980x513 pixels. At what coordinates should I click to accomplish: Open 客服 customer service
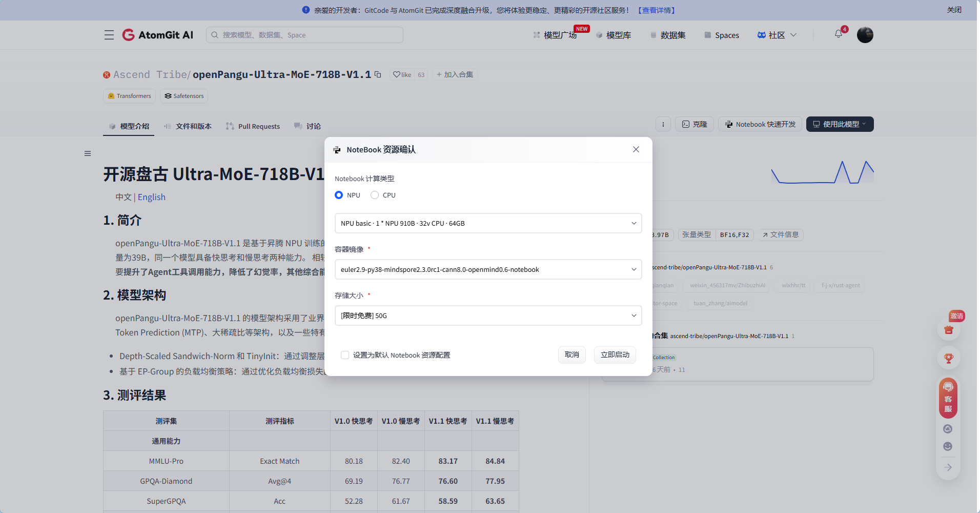948,399
